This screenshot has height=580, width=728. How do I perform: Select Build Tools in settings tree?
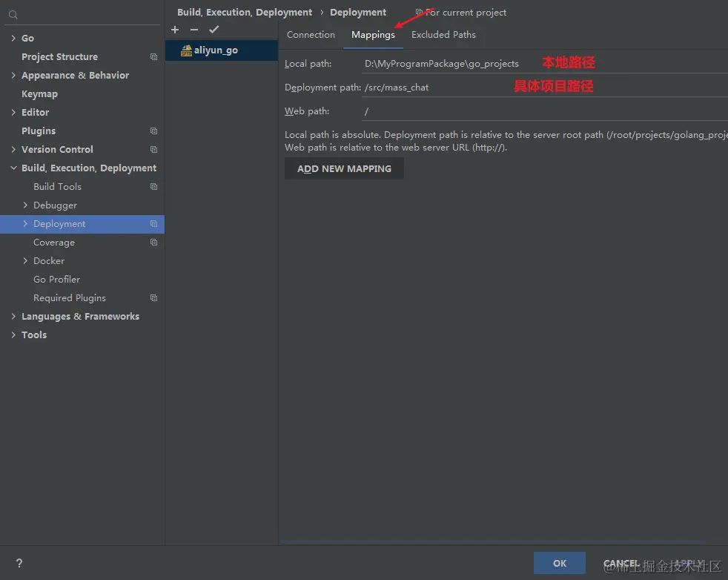click(58, 187)
